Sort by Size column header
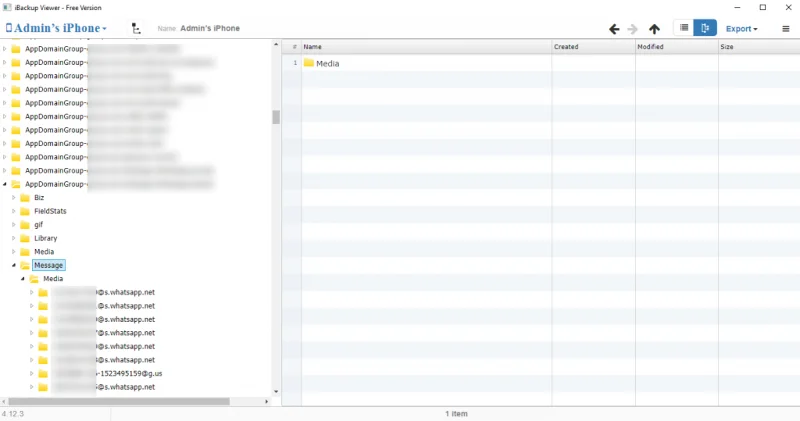Screen dimensions: 800x421 point(757,47)
